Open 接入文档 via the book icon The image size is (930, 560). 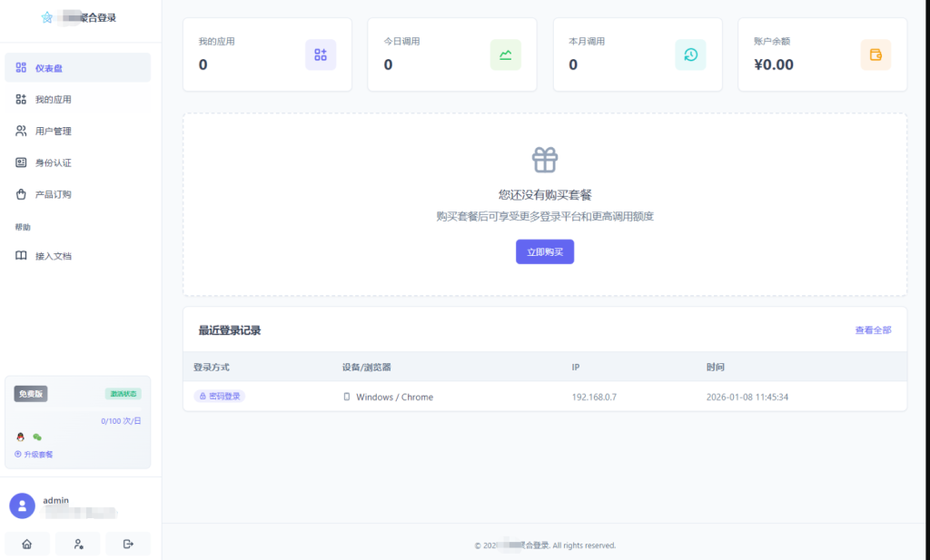[20, 255]
